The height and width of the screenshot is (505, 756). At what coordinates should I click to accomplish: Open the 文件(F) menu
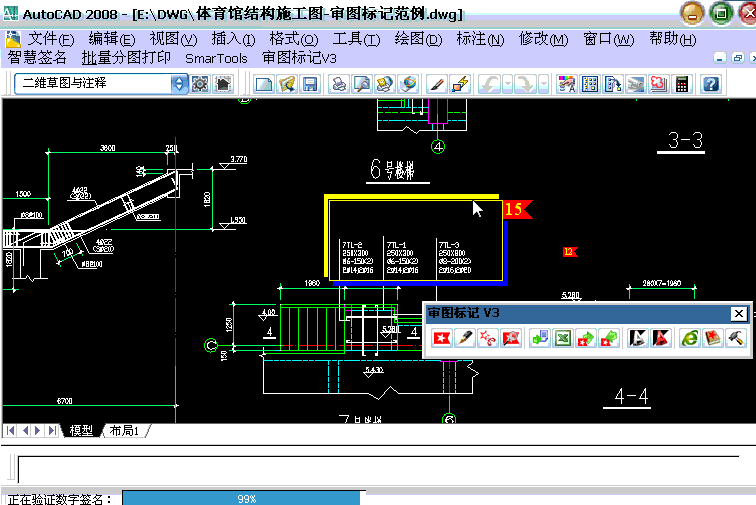pos(50,39)
